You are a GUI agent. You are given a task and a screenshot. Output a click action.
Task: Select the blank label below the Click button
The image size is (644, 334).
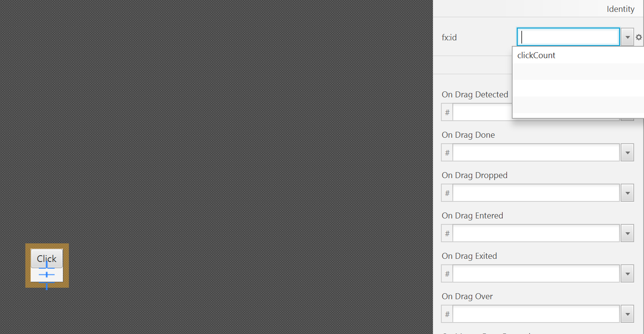coord(55,275)
